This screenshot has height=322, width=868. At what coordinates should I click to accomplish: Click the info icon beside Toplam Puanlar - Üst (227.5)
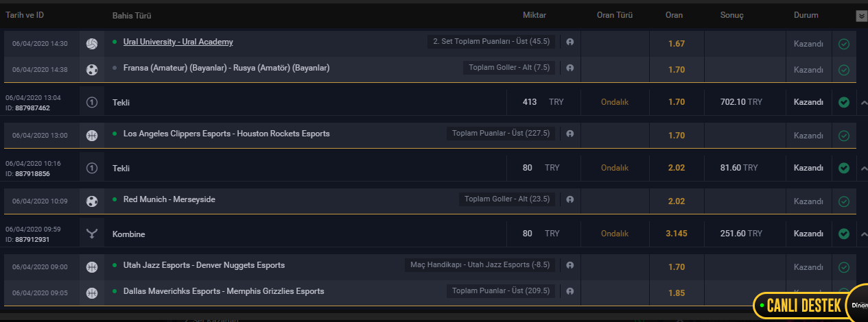click(570, 134)
